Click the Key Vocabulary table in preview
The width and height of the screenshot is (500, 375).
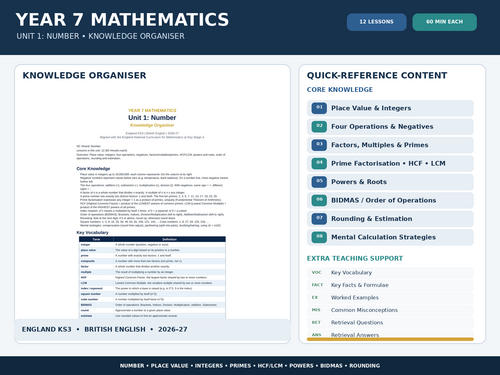point(152,277)
